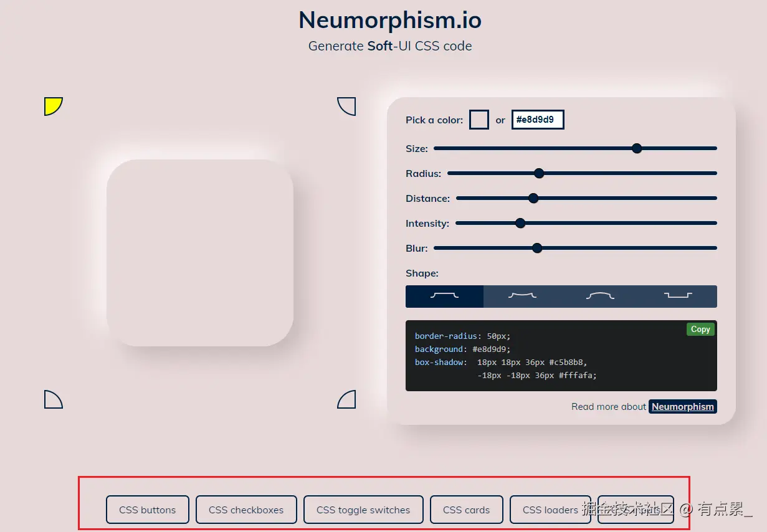Open the CSS loaders link
Image resolution: width=767 pixels, height=532 pixels.
coord(551,510)
